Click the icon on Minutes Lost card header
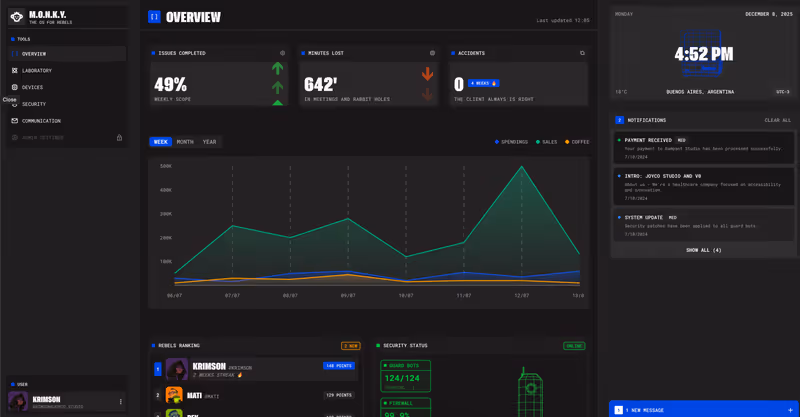Viewport: 800px width, 417px height. coord(432,53)
